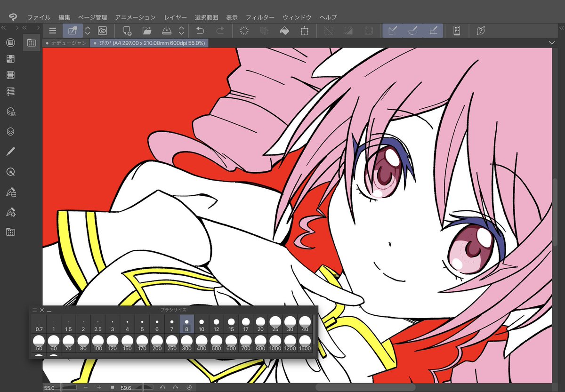Toggle the Show Selection Border icon
Screen dimensions: 565x392
pos(369,31)
